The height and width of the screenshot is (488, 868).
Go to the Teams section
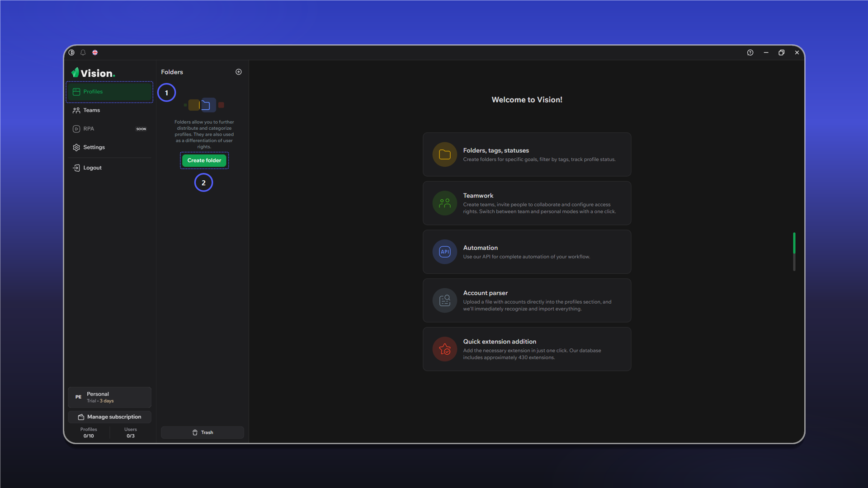[x=109, y=110]
